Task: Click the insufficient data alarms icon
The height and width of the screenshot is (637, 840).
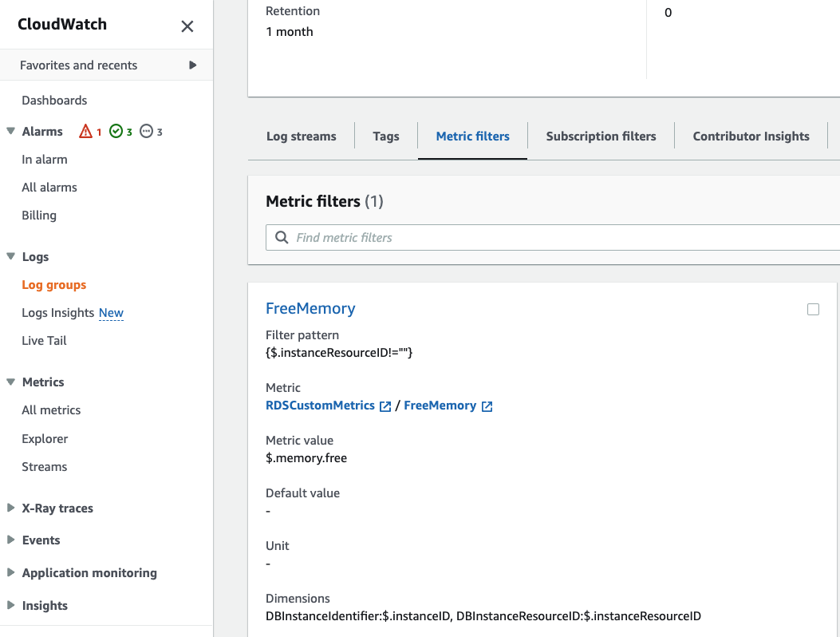Action: click(146, 131)
